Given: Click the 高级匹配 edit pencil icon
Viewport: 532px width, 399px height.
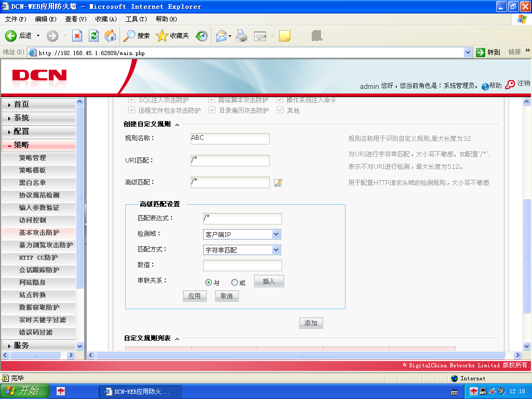Looking at the screenshot, I should point(278,182).
